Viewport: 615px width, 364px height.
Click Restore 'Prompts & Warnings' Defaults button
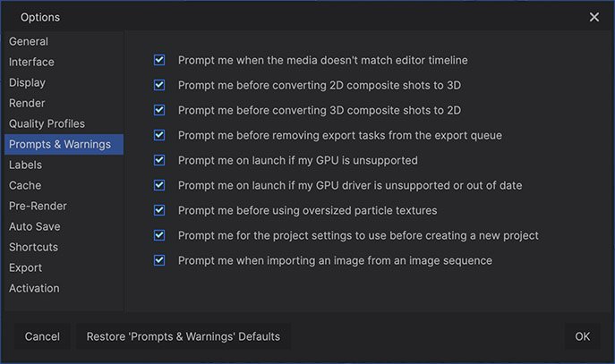pyautogui.click(x=183, y=337)
